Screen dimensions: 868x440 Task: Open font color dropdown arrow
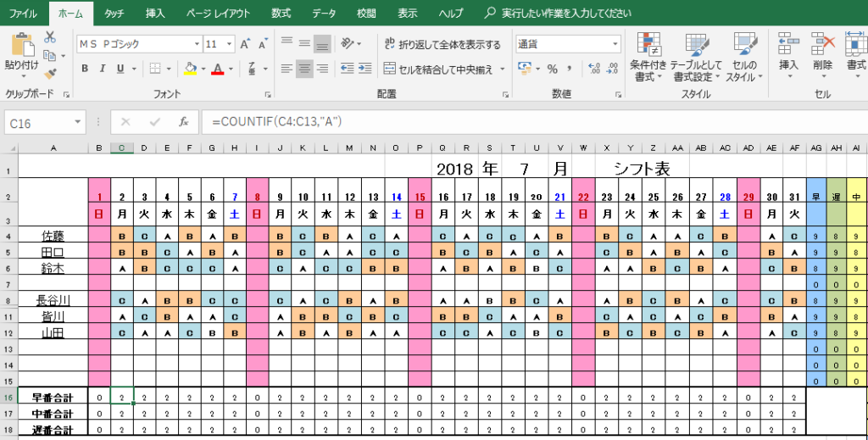coord(231,70)
